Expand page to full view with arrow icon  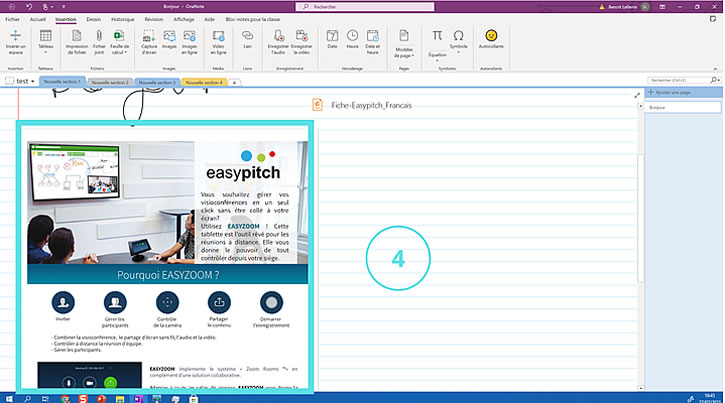[637, 95]
